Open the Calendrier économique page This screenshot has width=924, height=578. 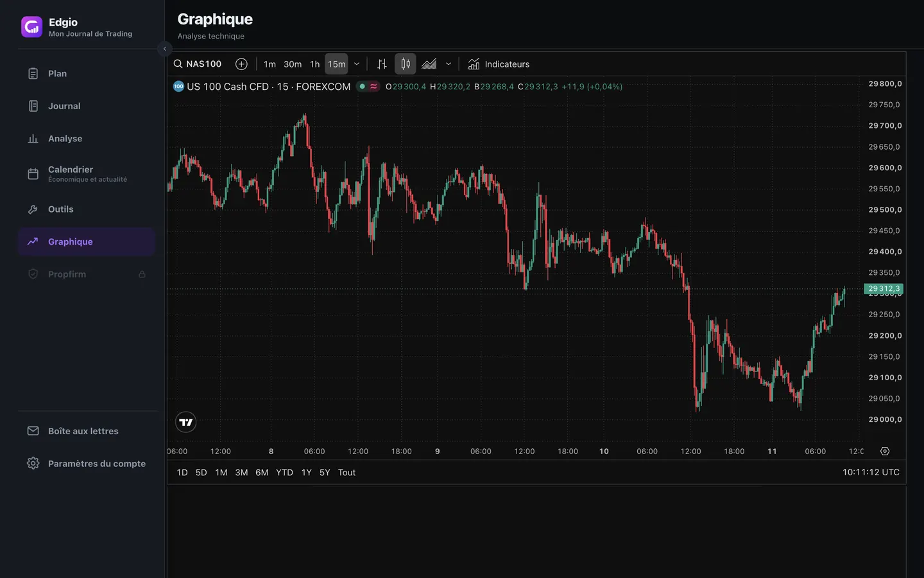pyautogui.click(x=87, y=174)
